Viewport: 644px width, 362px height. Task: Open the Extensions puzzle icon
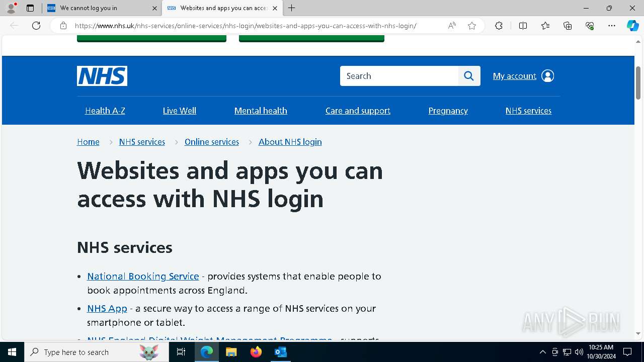click(499, 26)
